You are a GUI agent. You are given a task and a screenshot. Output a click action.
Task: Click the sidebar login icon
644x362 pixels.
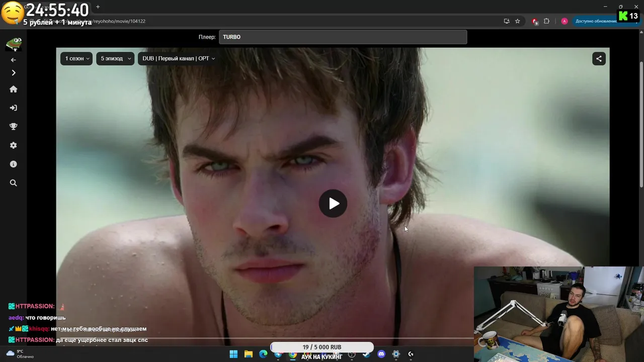click(14, 108)
